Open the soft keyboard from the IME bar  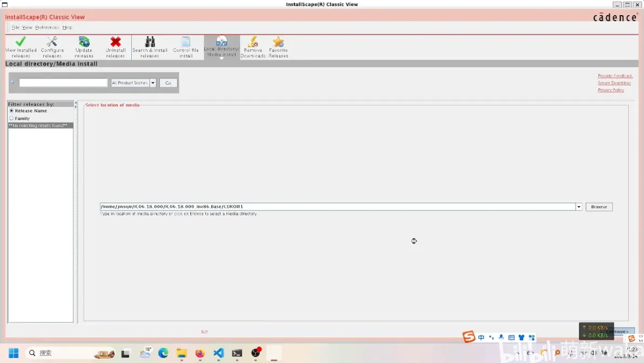pos(511,338)
